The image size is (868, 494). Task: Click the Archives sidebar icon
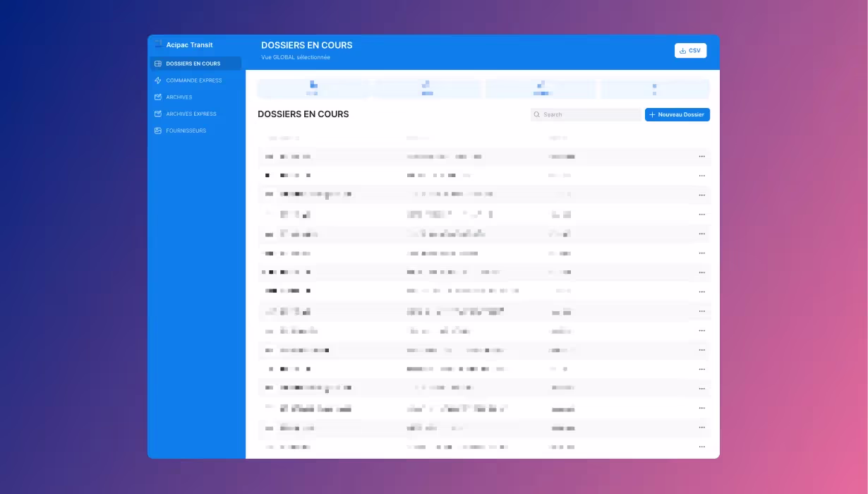click(x=158, y=97)
